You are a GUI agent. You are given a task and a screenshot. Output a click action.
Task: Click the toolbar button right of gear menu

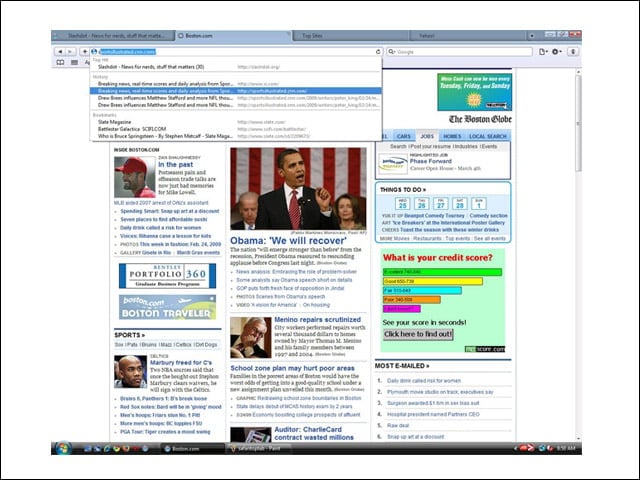click(x=573, y=51)
